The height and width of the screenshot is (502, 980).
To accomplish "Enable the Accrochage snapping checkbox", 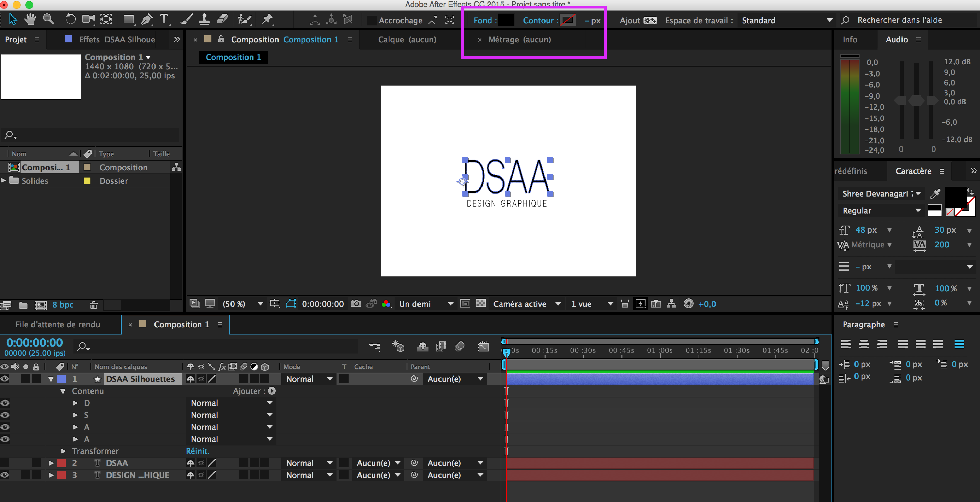I will tap(371, 21).
